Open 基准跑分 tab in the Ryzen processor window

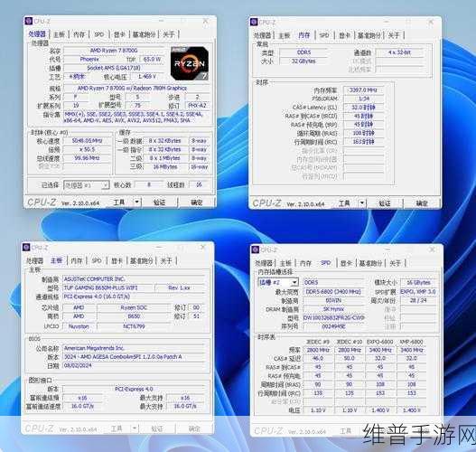coord(144,34)
